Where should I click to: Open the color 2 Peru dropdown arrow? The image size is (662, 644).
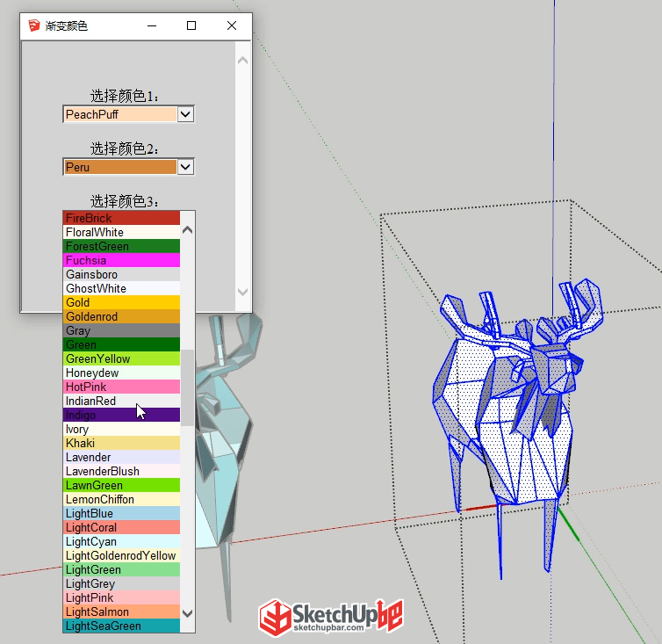click(x=186, y=167)
